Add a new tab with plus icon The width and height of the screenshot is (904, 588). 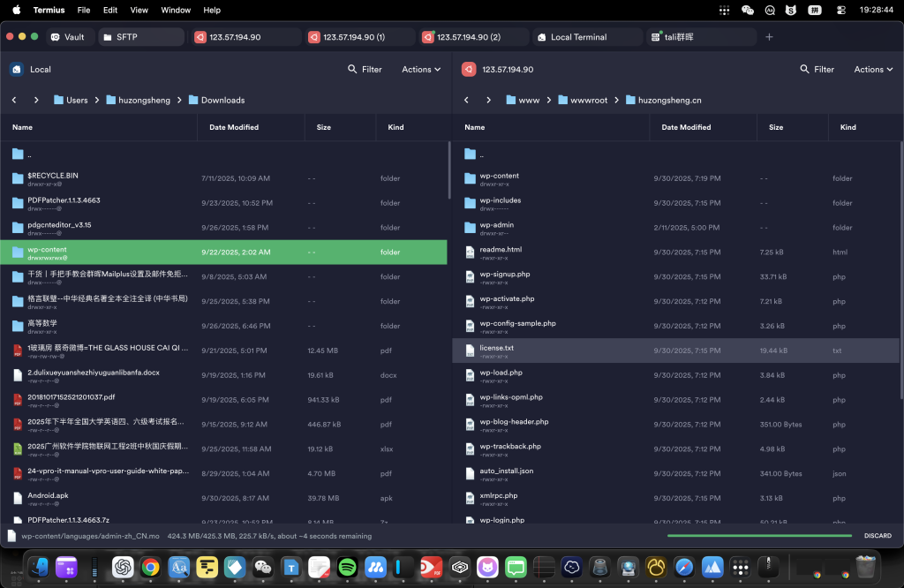tap(769, 37)
